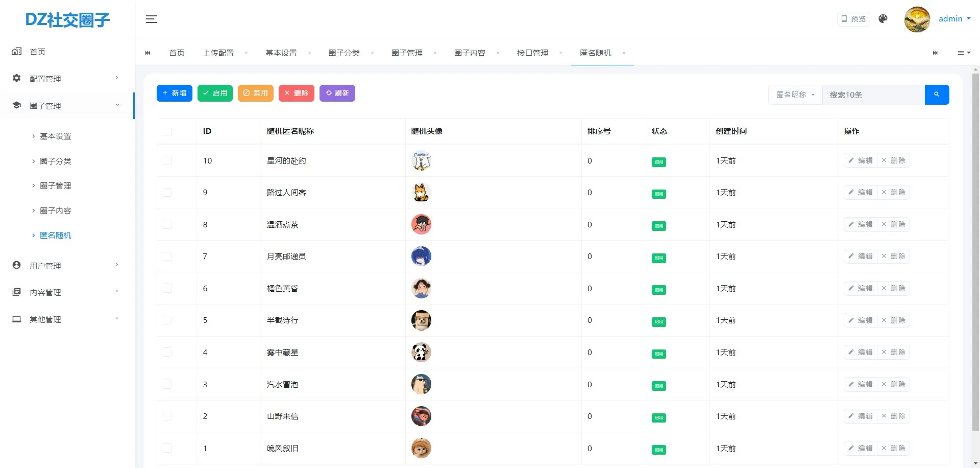Click the globe language icon
The width and height of the screenshot is (980, 468).
pyautogui.click(x=883, y=19)
